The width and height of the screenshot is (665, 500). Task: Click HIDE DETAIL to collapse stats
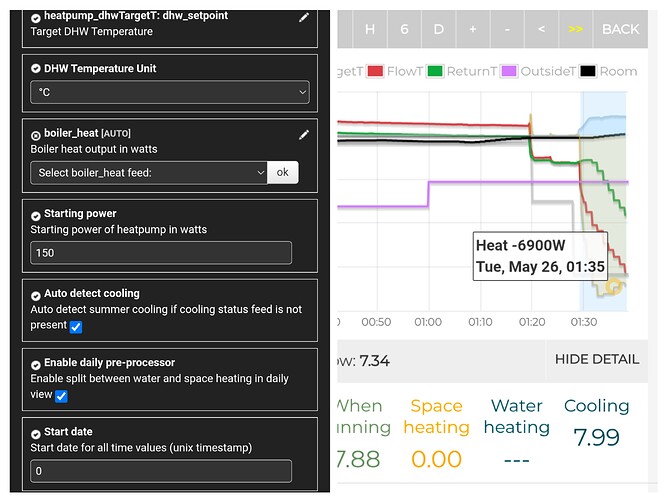point(597,359)
